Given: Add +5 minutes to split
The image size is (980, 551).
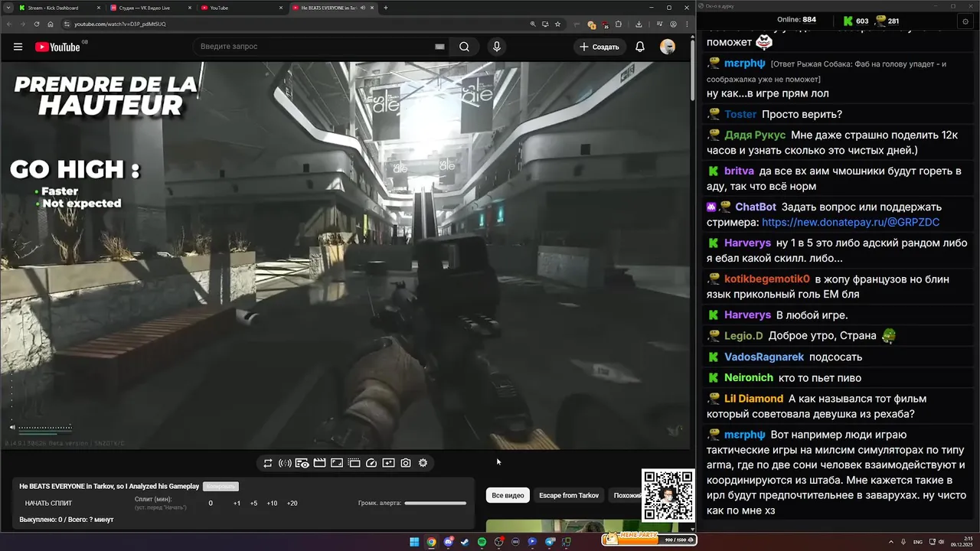Looking at the screenshot, I should 253,504.
